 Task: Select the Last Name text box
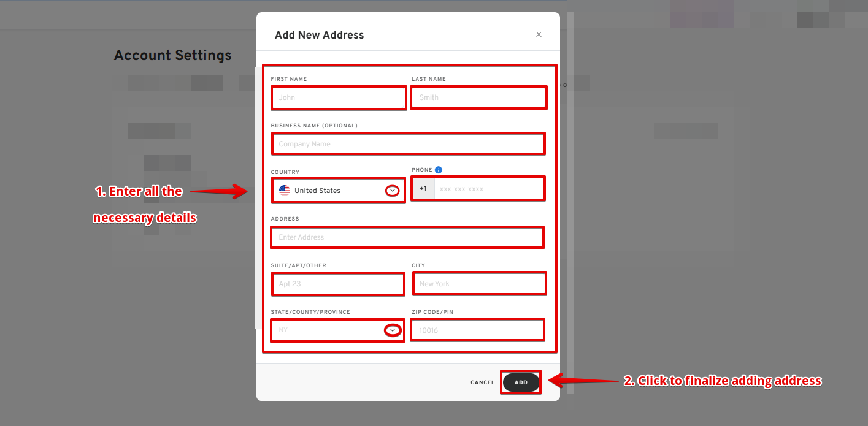coord(478,97)
